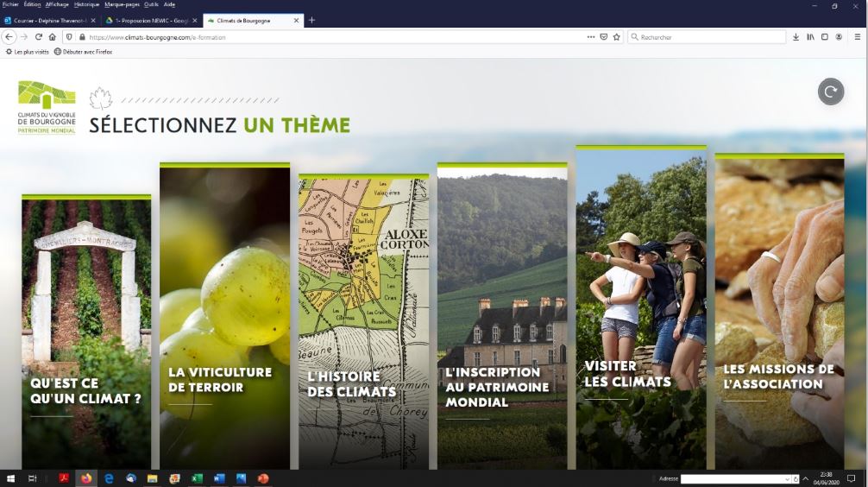Open the Firefox account icon
Viewport: 868px width, 487px height.
[x=839, y=37]
